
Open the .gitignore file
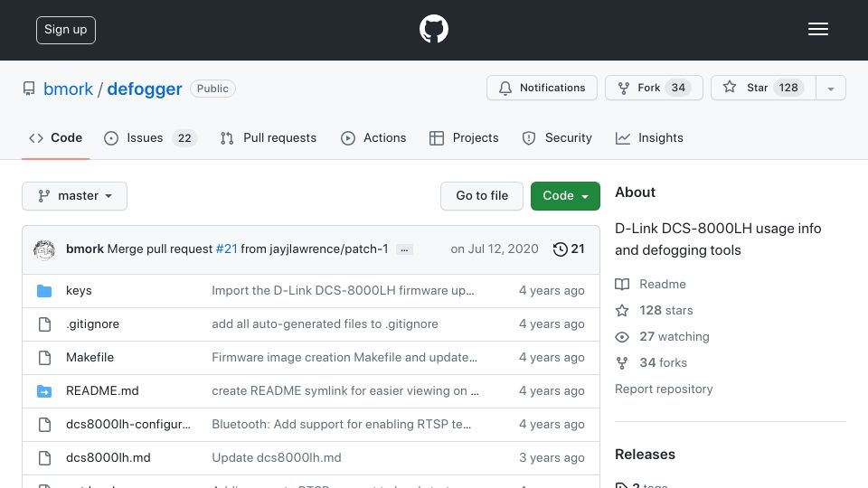click(x=92, y=324)
